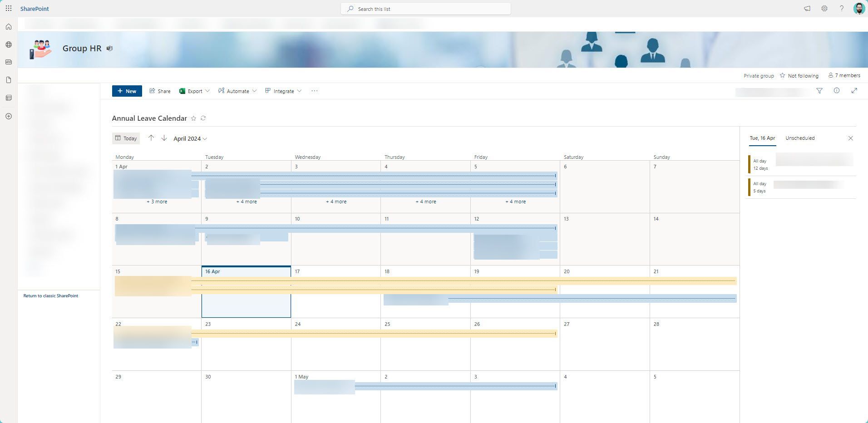868x423 pixels.
Task: Open the April 2024 month picker
Action: pos(190,138)
